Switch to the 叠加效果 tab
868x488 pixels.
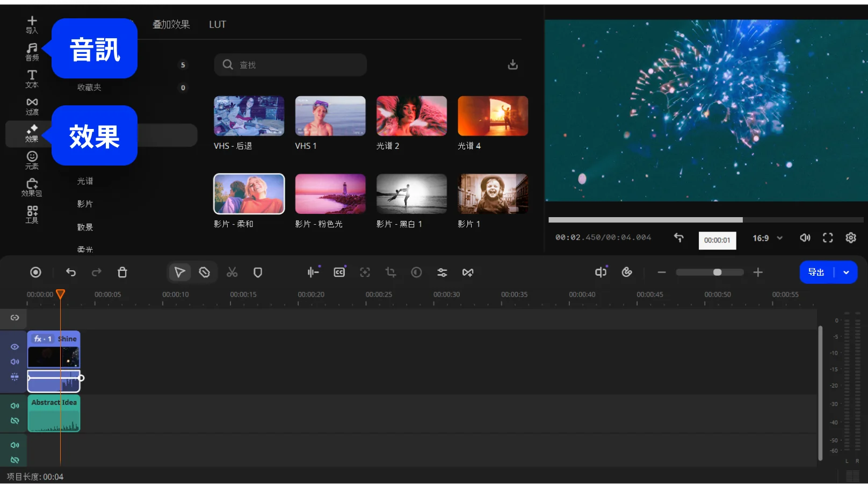coord(171,25)
